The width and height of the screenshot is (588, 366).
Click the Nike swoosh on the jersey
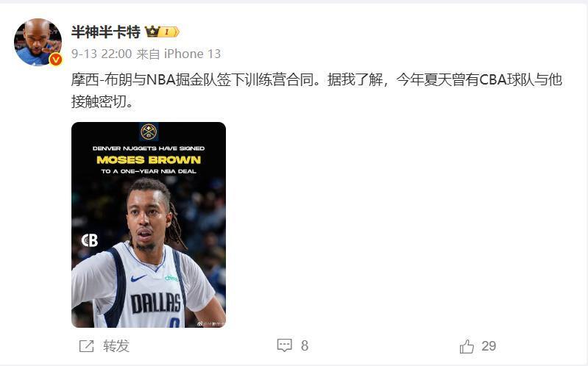(x=138, y=279)
